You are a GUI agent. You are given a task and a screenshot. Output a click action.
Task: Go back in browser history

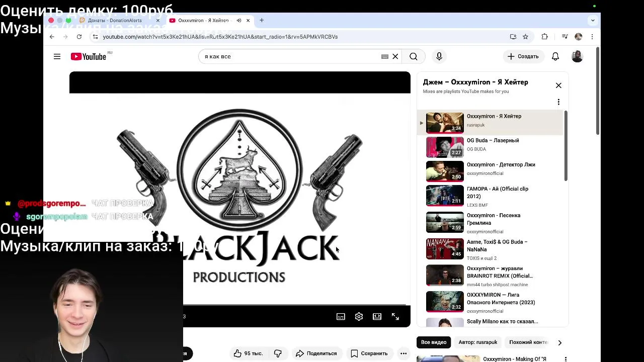tap(52, 37)
